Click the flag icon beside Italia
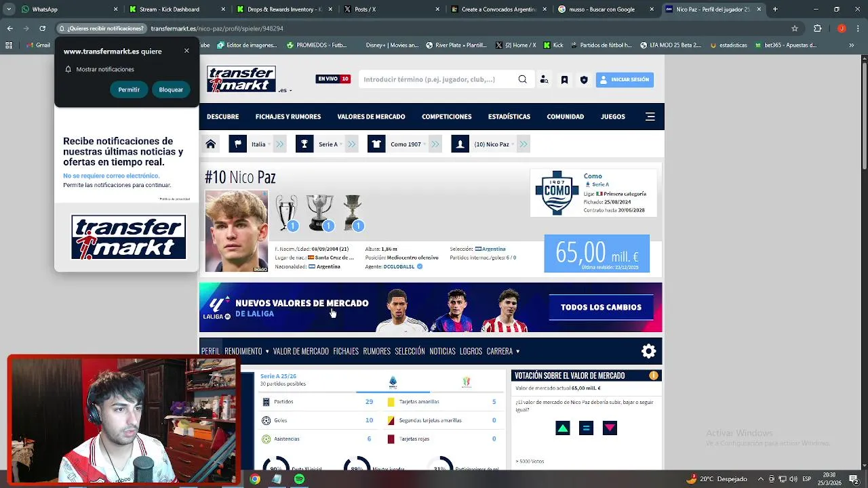The image size is (868, 488). [237, 144]
